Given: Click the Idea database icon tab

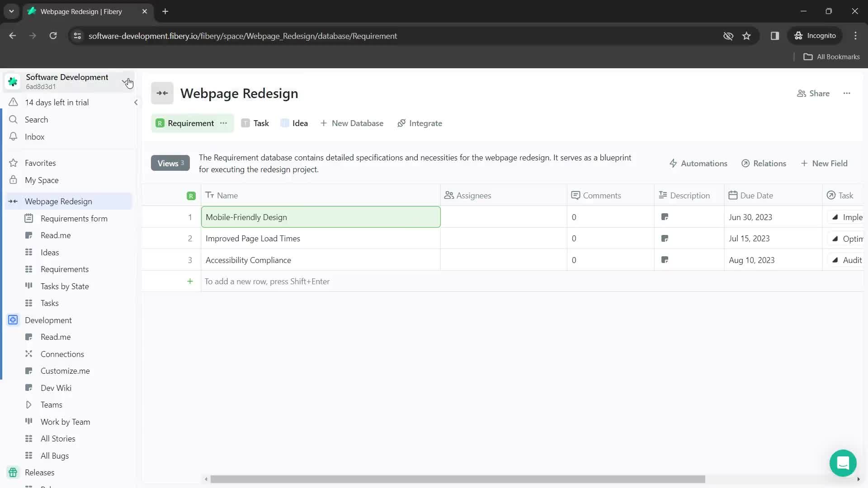Looking at the screenshot, I should tap(284, 123).
